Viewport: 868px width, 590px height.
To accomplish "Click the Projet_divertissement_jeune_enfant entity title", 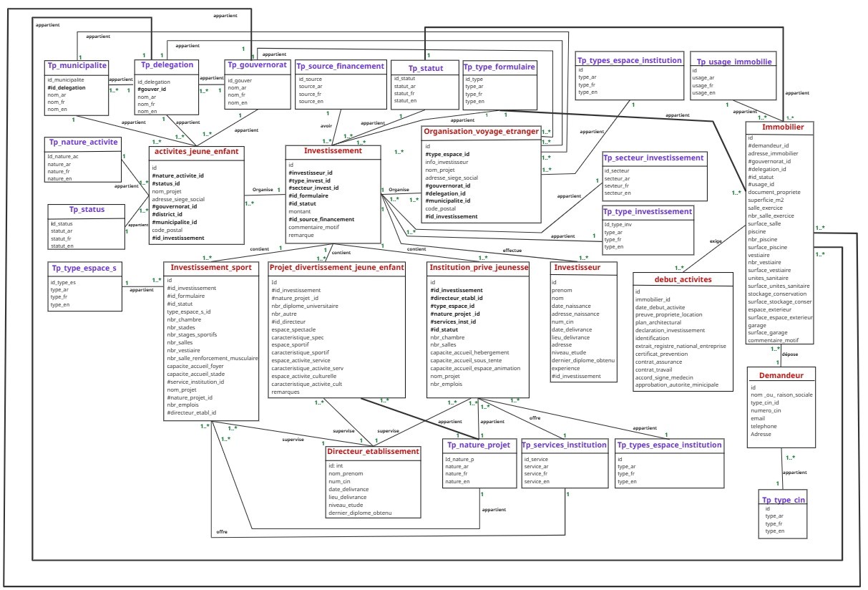I will click(337, 267).
